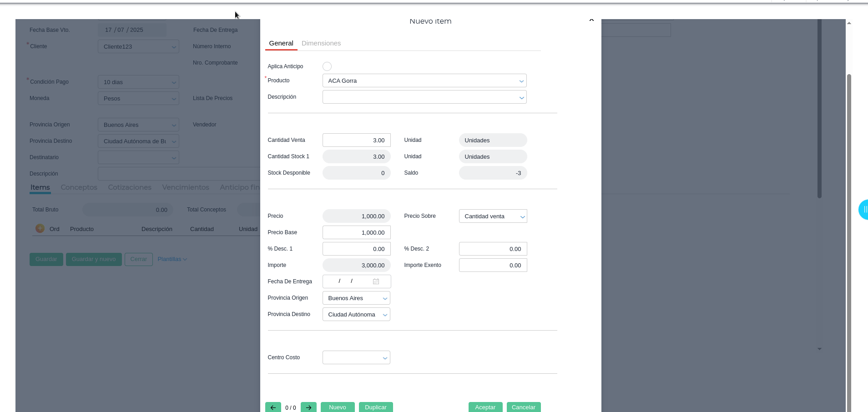
Task: Click the blue floating side panel button
Action: (863, 210)
